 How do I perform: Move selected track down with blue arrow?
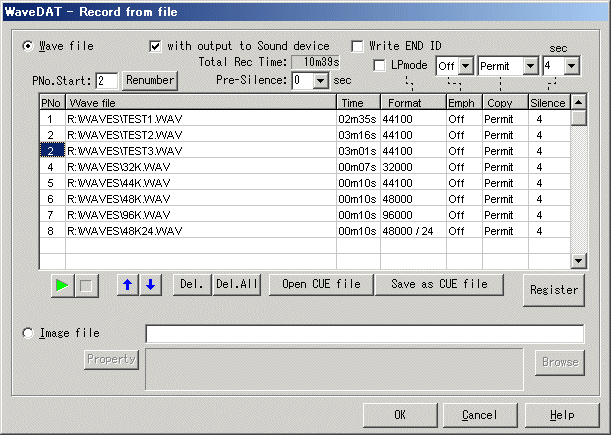[150, 285]
